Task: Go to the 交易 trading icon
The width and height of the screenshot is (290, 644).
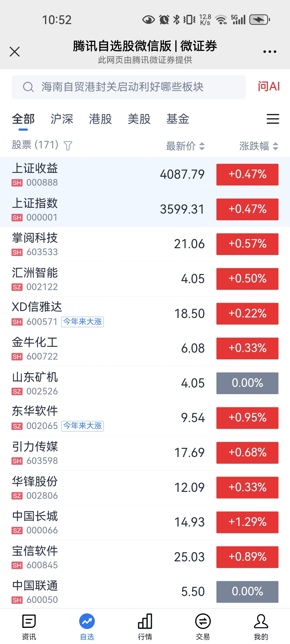Action: [203, 621]
